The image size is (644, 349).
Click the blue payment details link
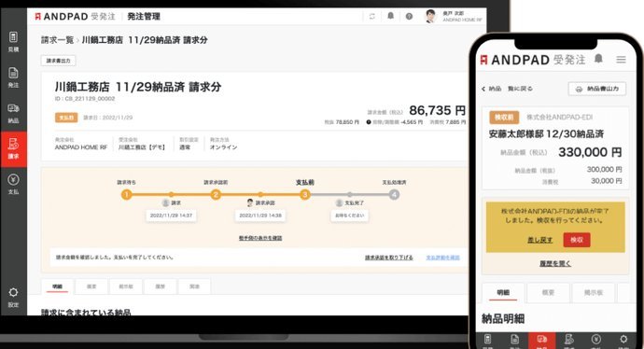pyautogui.click(x=442, y=258)
